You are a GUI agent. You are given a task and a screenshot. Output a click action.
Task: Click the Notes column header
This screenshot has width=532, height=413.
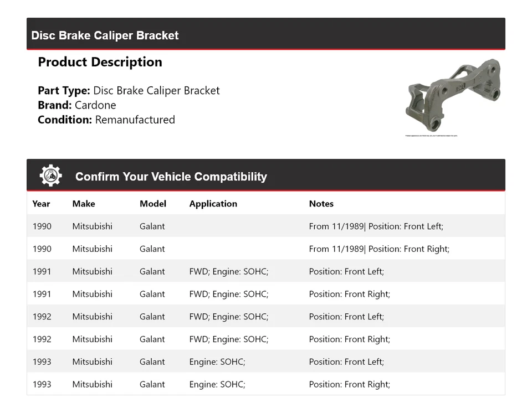[x=321, y=204]
